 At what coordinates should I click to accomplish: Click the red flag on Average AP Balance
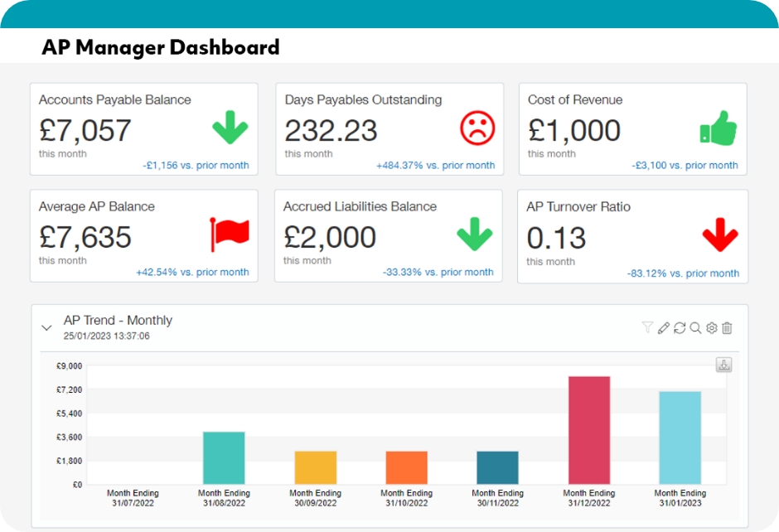230,235
